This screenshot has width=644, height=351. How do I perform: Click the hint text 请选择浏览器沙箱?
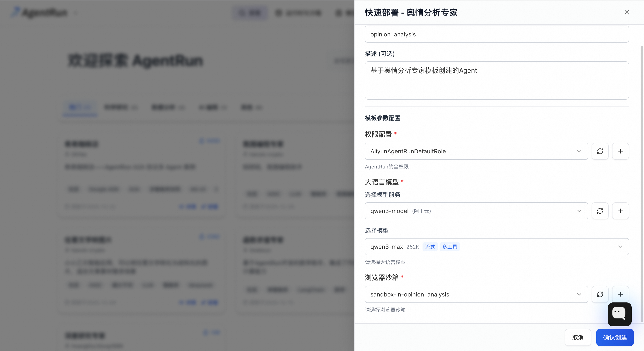pyautogui.click(x=385, y=310)
